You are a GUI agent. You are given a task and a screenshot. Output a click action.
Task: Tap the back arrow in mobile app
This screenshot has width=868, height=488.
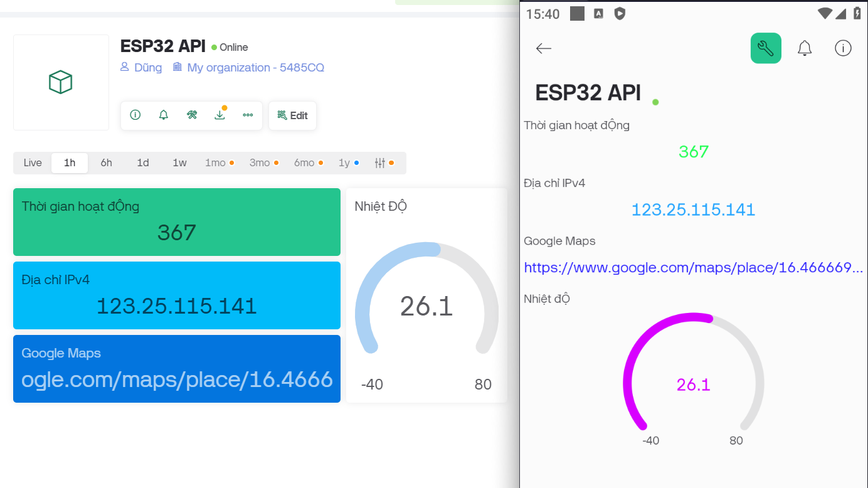pyautogui.click(x=544, y=48)
